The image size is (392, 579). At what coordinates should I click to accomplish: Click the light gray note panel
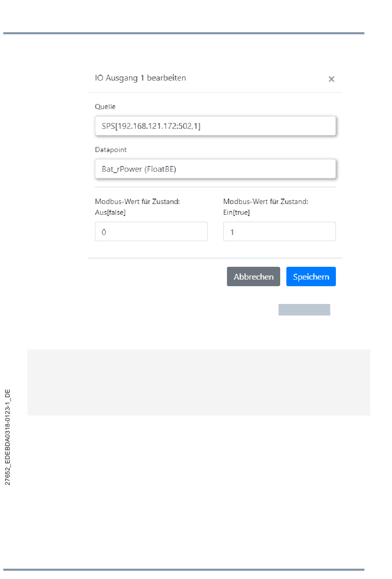pos(199,382)
